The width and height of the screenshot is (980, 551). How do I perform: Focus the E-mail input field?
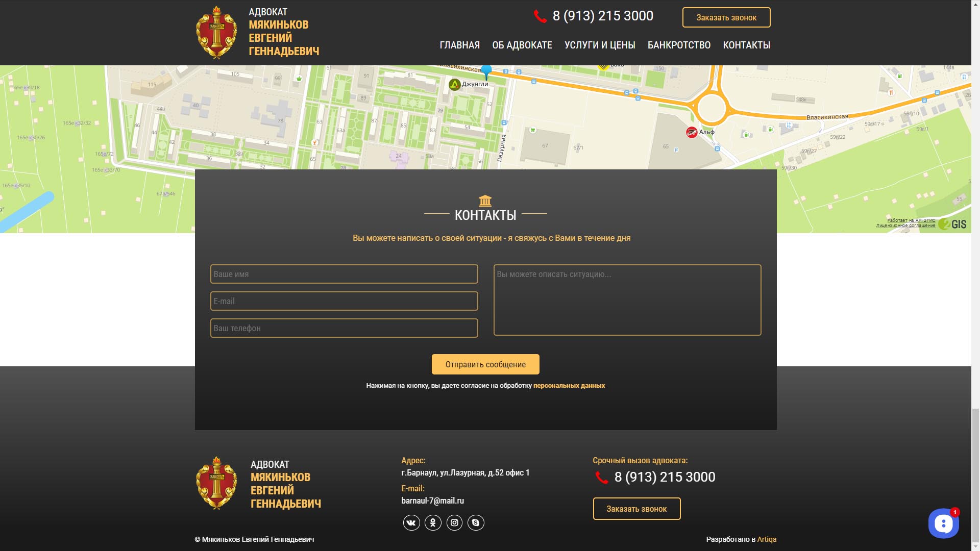coord(344,301)
